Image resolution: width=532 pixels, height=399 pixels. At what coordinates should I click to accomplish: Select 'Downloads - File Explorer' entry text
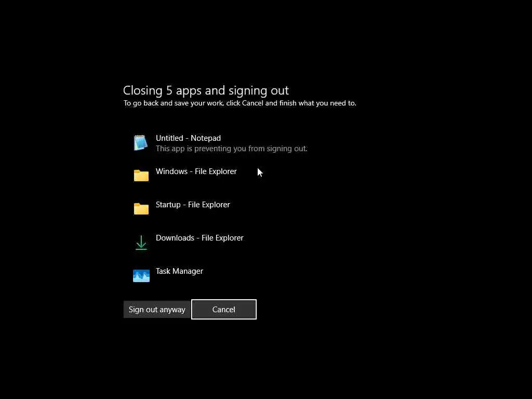[x=199, y=238]
